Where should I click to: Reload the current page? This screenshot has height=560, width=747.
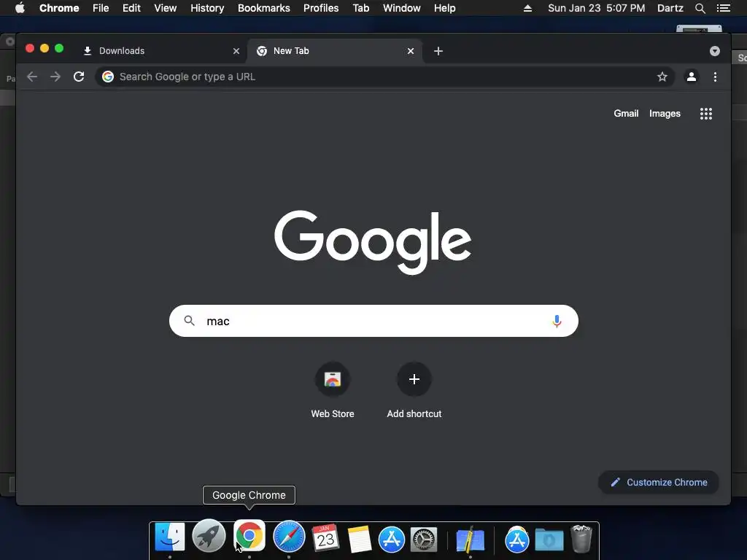tap(79, 77)
